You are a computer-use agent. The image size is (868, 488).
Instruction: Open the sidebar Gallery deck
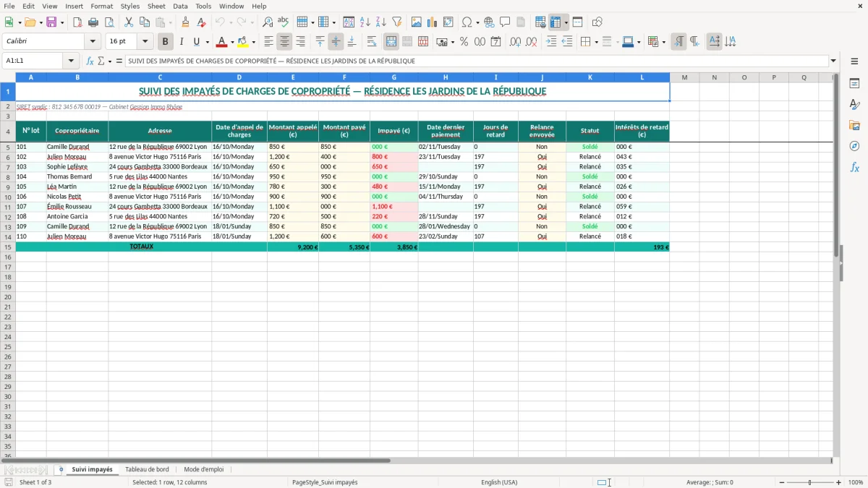(854, 126)
